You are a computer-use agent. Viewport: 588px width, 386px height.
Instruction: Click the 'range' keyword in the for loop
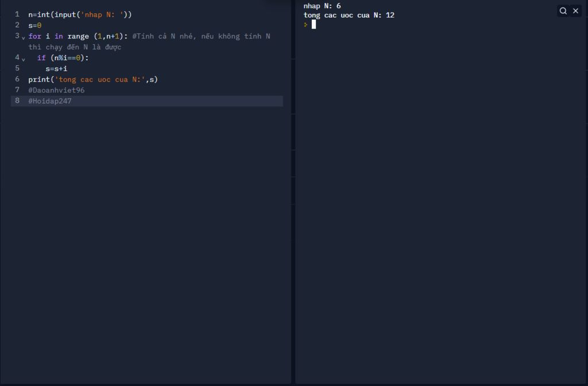[78, 36]
